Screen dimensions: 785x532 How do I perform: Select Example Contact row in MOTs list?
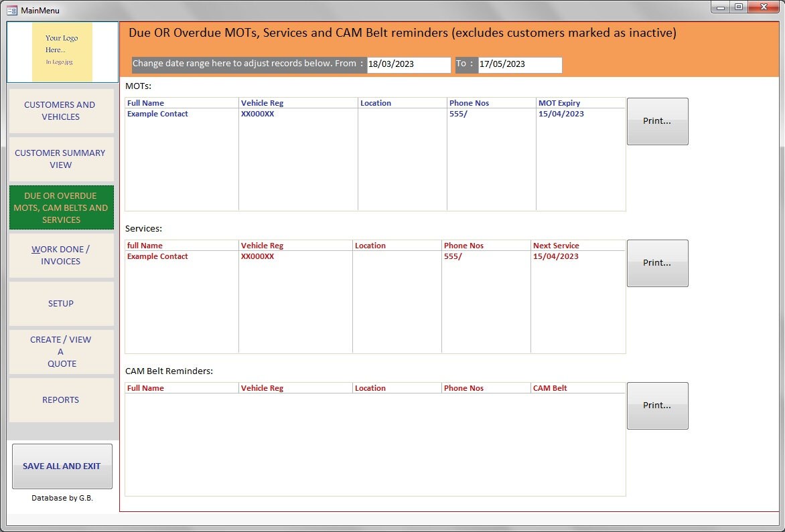pos(157,114)
